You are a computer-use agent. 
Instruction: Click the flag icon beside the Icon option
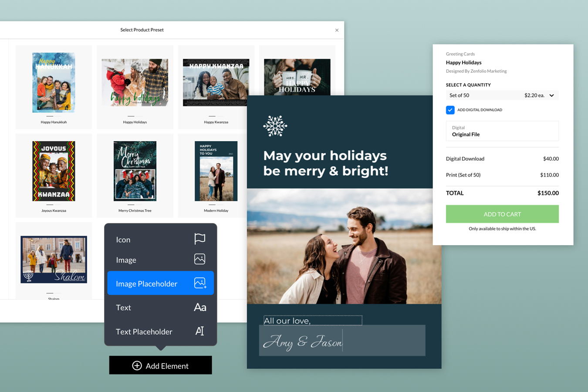point(199,239)
